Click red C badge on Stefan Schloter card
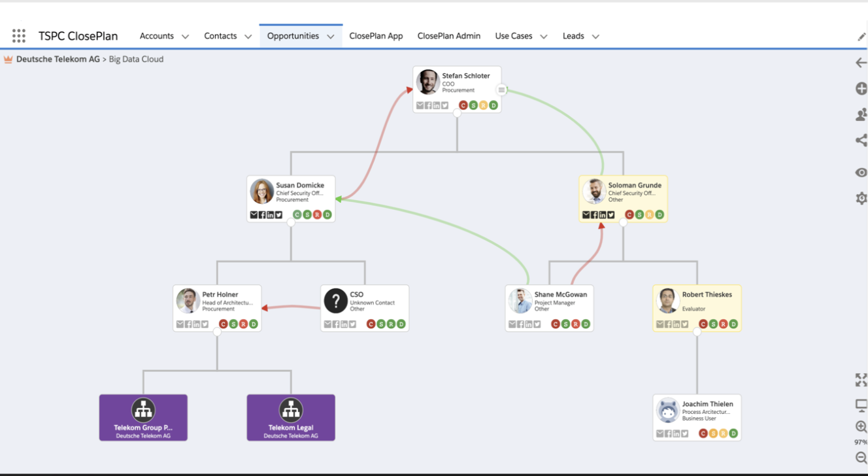Viewport: 868px width, 476px height. tap(463, 105)
